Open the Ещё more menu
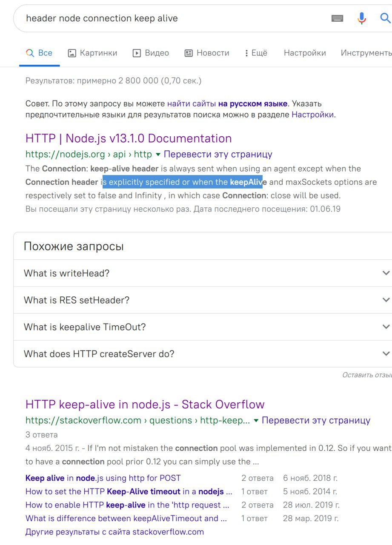The height and width of the screenshot is (545, 392). click(x=256, y=53)
